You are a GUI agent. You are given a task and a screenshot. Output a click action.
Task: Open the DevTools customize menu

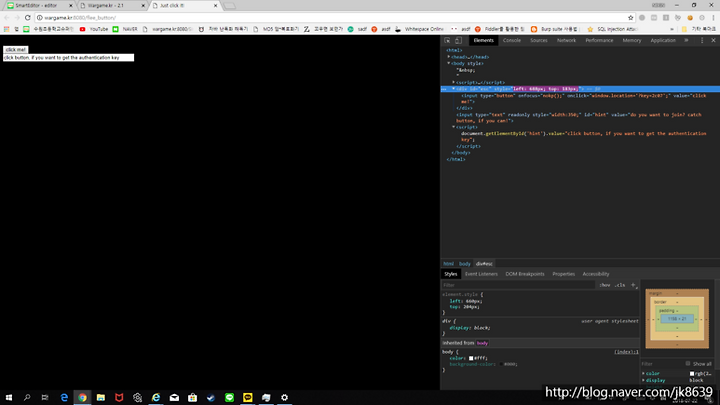click(702, 40)
